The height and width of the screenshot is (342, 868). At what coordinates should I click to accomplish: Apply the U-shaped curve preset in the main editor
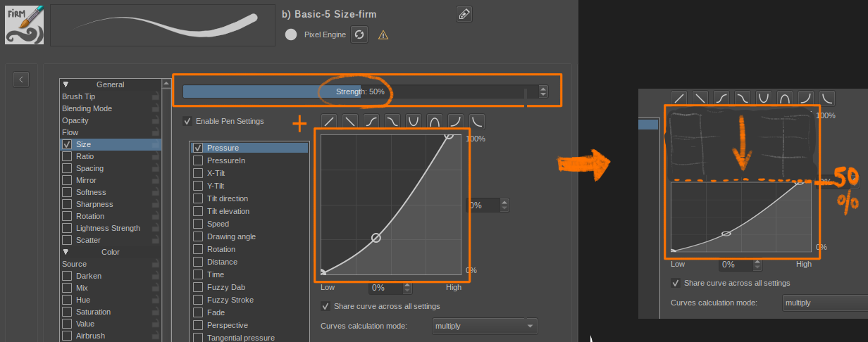(x=414, y=121)
